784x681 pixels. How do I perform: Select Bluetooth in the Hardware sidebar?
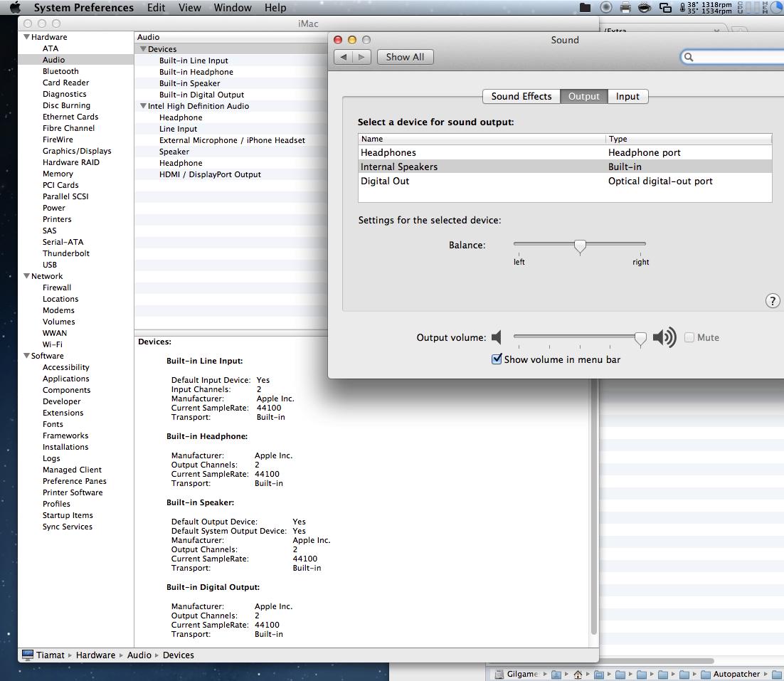tap(60, 71)
